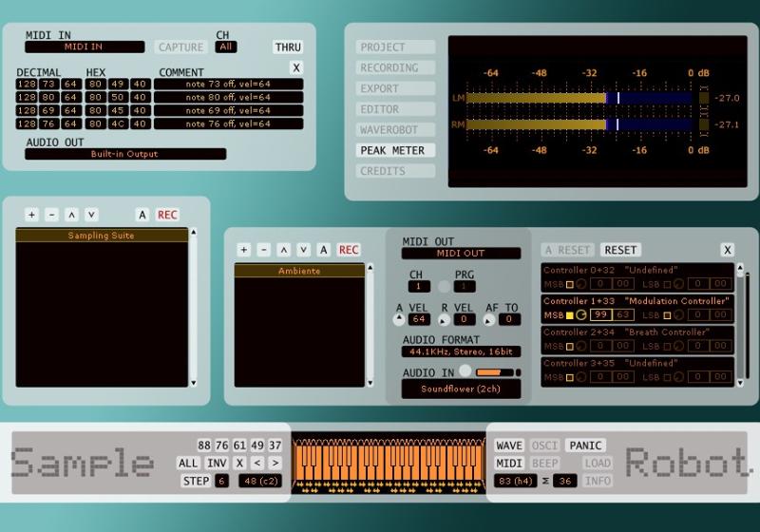Click the minus icon above Ambiente list
This screenshot has width=760, height=532.
coord(264,250)
